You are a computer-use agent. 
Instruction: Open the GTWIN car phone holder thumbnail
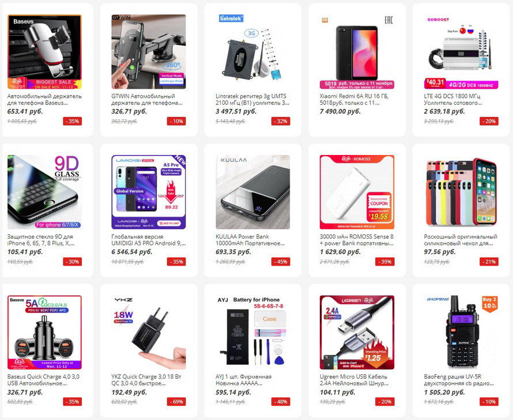point(149,52)
